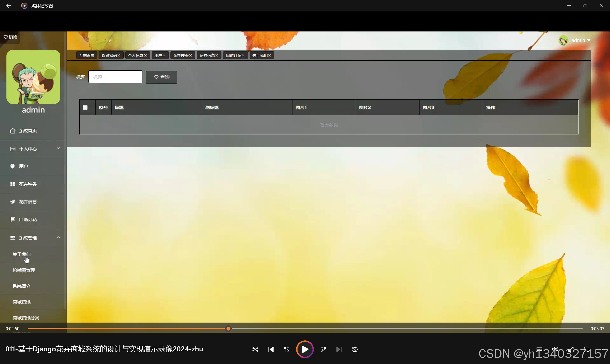Image resolution: width=610 pixels, height=364 pixels.
Task: Select 商城资讯 submenu item
Action: tap(22, 302)
